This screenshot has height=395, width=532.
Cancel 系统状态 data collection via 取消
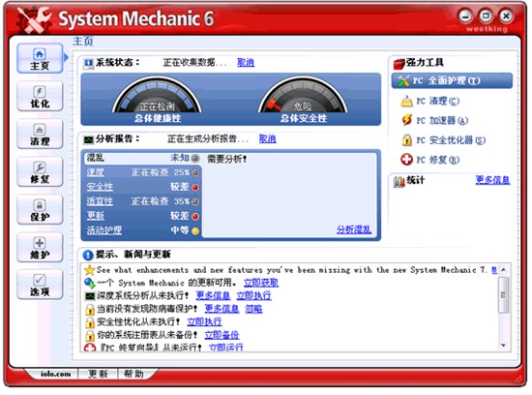click(x=246, y=63)
